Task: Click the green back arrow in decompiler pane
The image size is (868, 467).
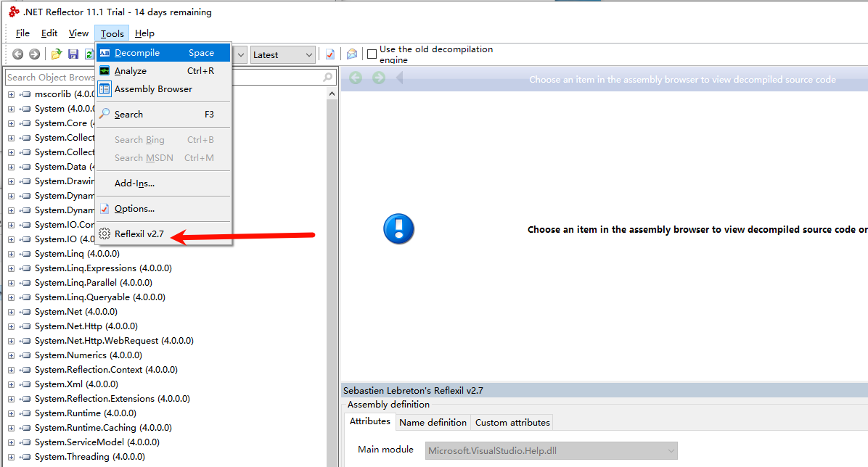Action: (356, 78)
